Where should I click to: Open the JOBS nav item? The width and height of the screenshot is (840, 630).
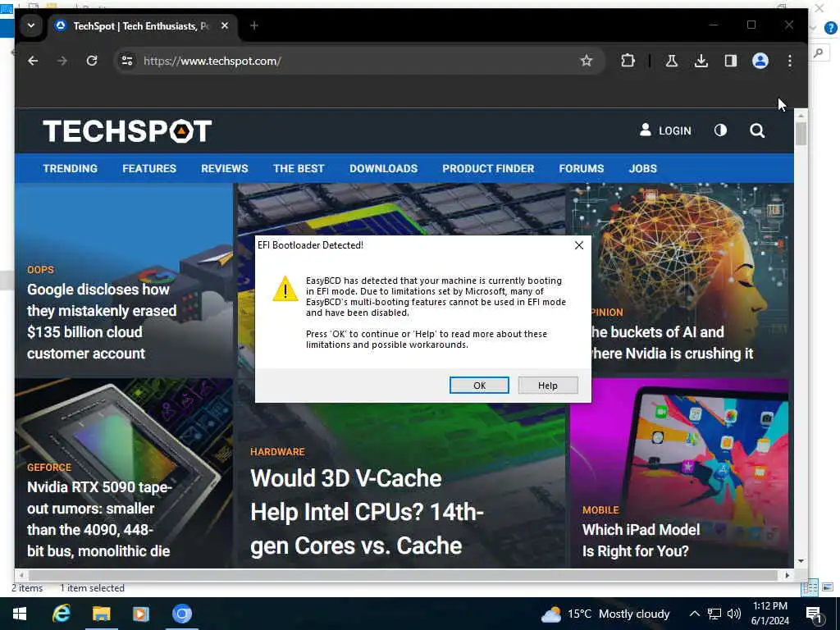coord(642,168)
